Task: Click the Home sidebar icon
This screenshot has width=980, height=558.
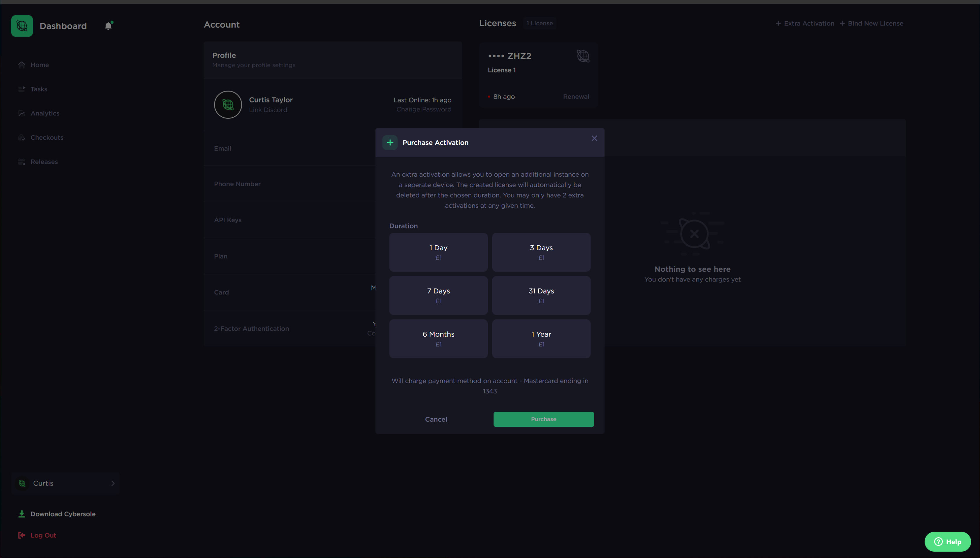Action: 22,65
